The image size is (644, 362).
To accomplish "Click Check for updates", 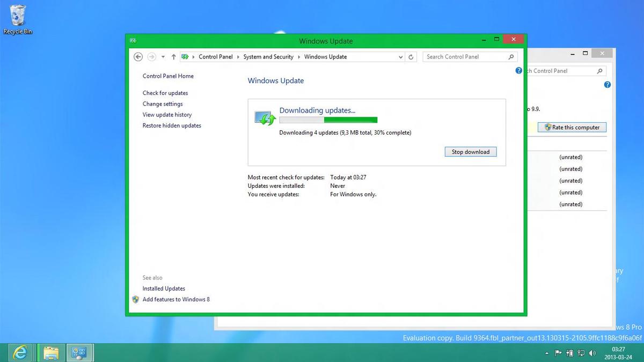I will pos(165,93).
